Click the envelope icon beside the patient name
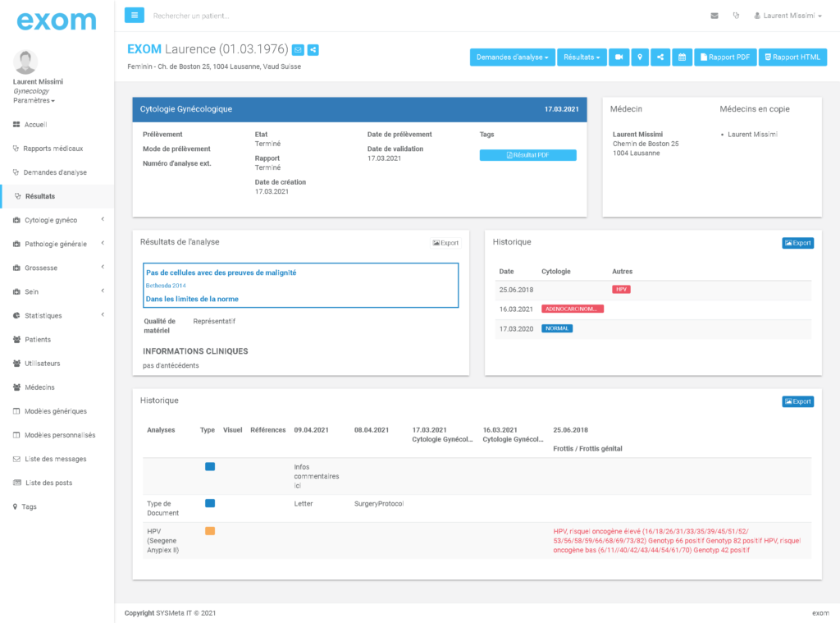 pos(298,50)
